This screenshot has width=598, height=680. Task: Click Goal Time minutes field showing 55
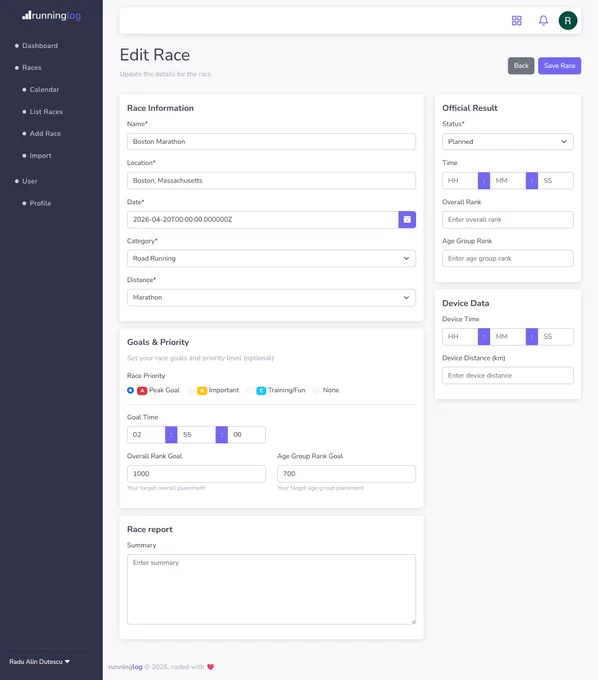[196, 435]
